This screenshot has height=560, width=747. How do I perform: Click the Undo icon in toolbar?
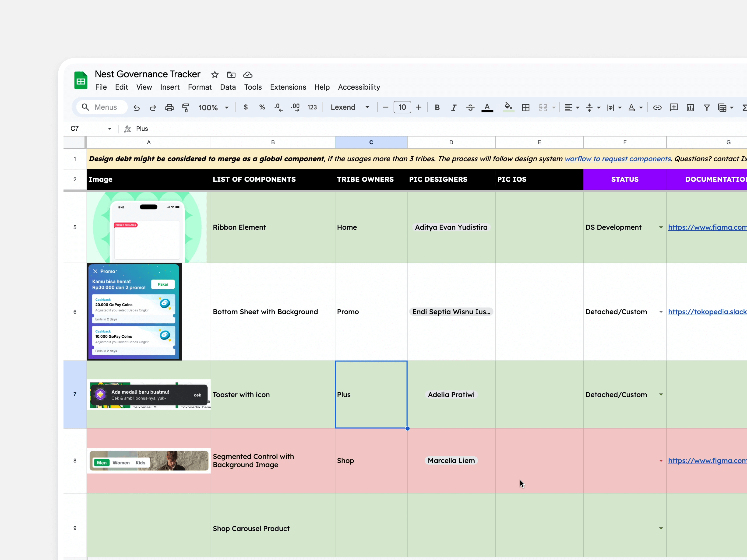136,107
